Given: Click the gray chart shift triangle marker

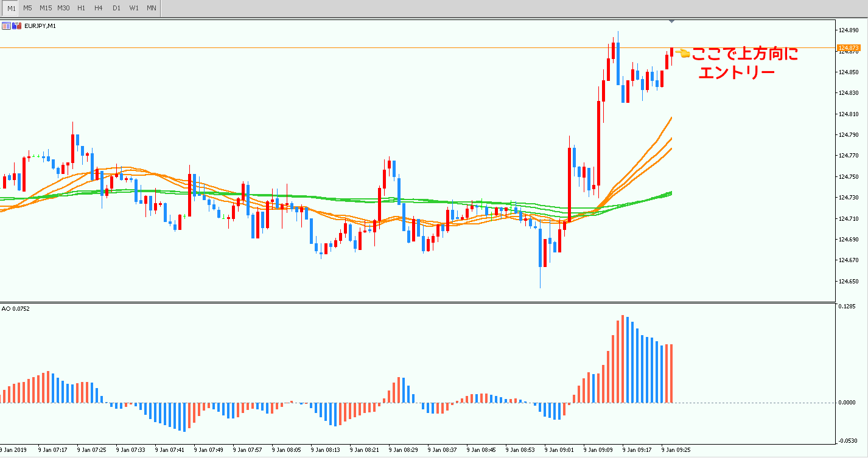Looking at the screenshot, I should (671, 21).
